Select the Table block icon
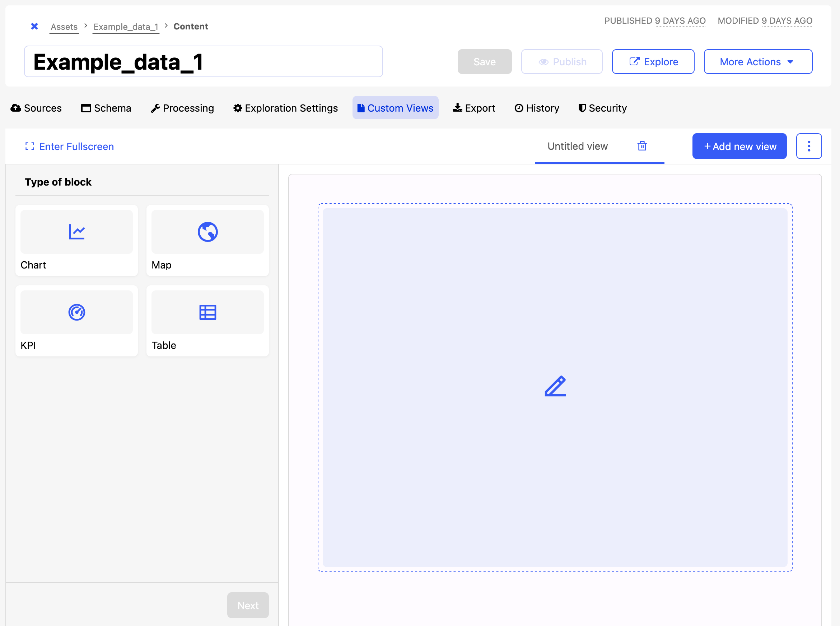Screen dimensions: 840x626 [207, 312]
